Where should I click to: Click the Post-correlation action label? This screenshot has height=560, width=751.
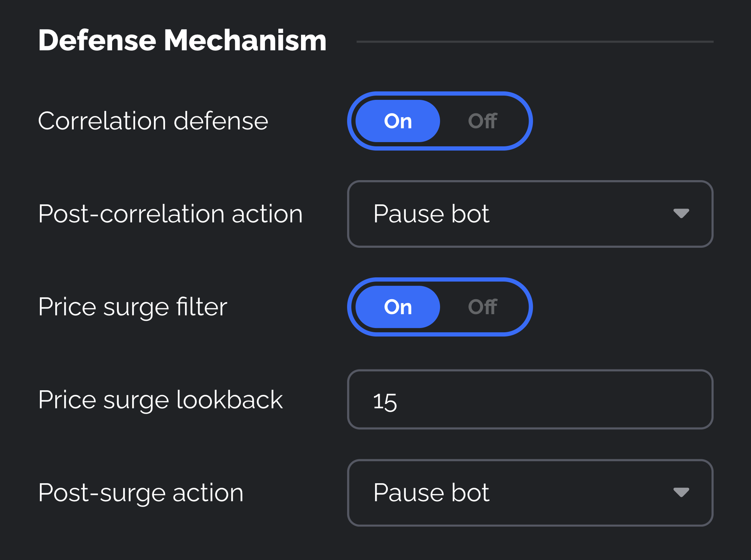[170, 214]
